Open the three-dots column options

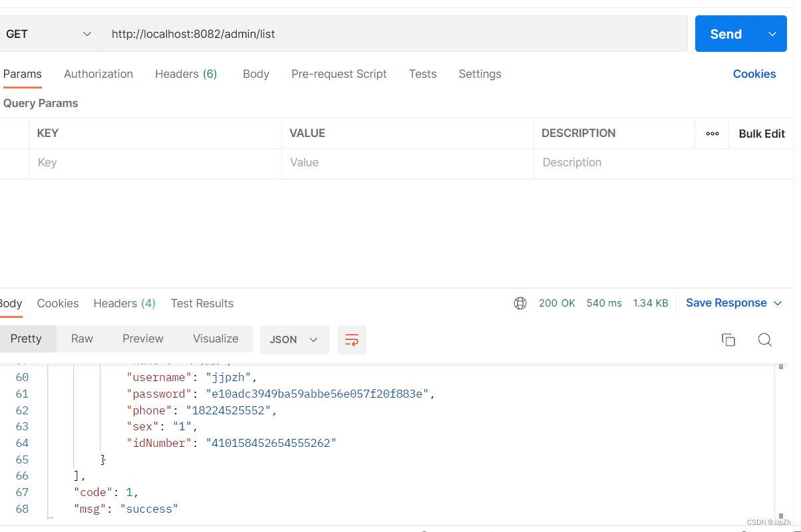click(713, 134)
